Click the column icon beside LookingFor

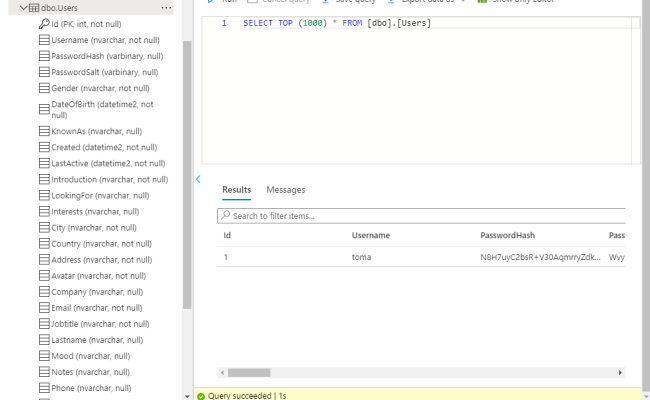44,195
